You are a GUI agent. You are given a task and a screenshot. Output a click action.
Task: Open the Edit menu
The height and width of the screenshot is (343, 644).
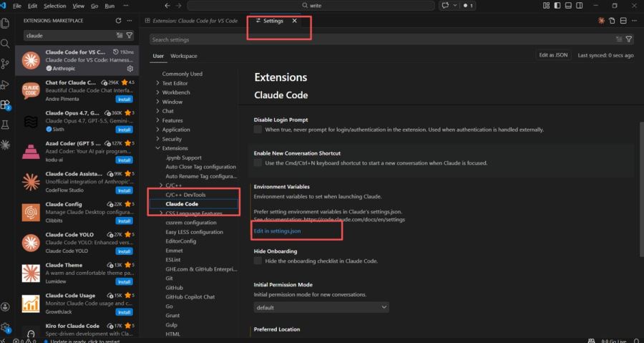point(32,6)
